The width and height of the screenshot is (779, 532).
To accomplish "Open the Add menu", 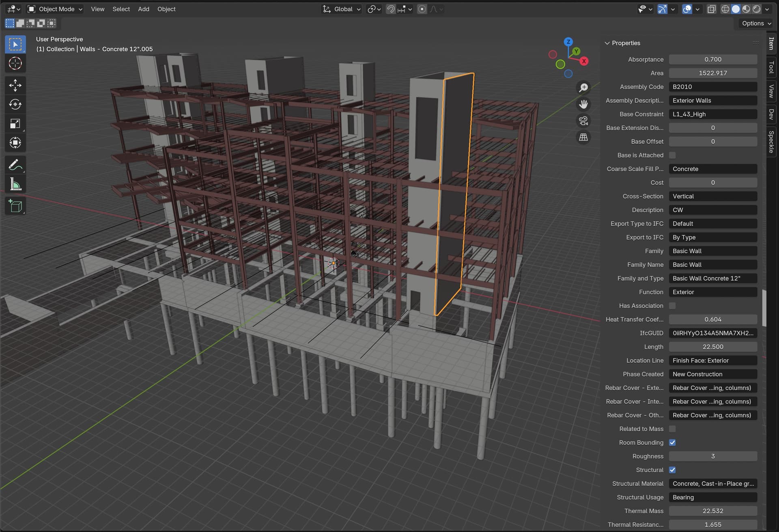I will click(x=144, y=9).
